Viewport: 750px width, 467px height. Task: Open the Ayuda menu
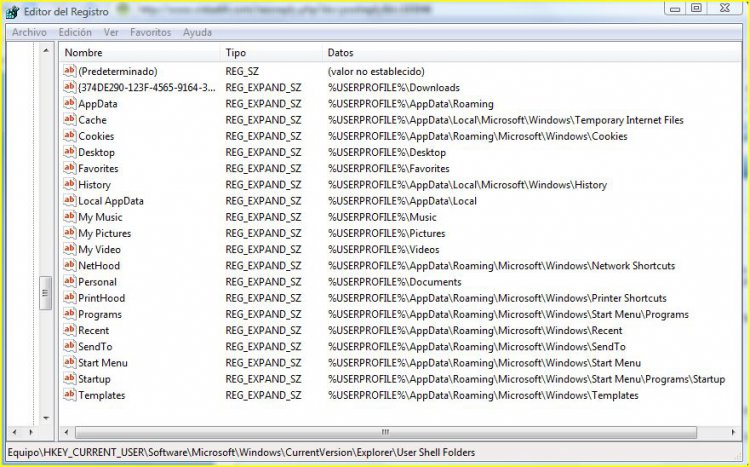(x=197, y=33)
